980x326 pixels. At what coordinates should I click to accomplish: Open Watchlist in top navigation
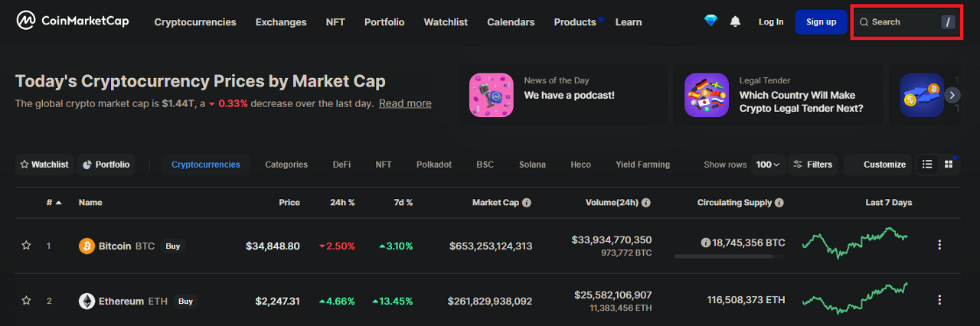tap(446, 22)
